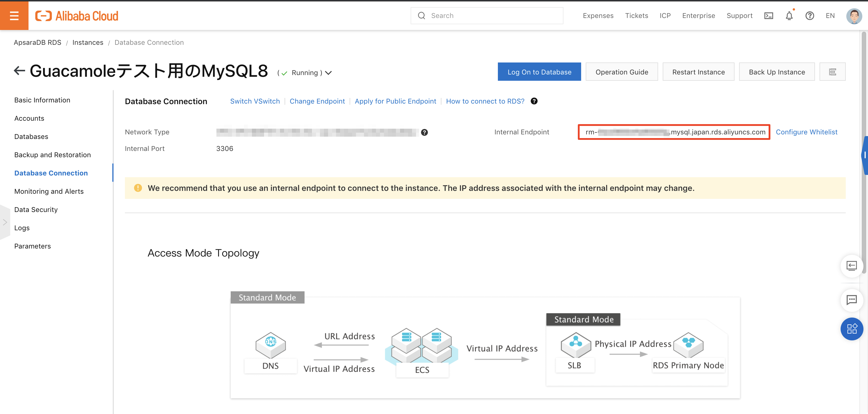Open Basic Information in sidebar
This screenshot has height=414, width=868.
coord(42,100)
